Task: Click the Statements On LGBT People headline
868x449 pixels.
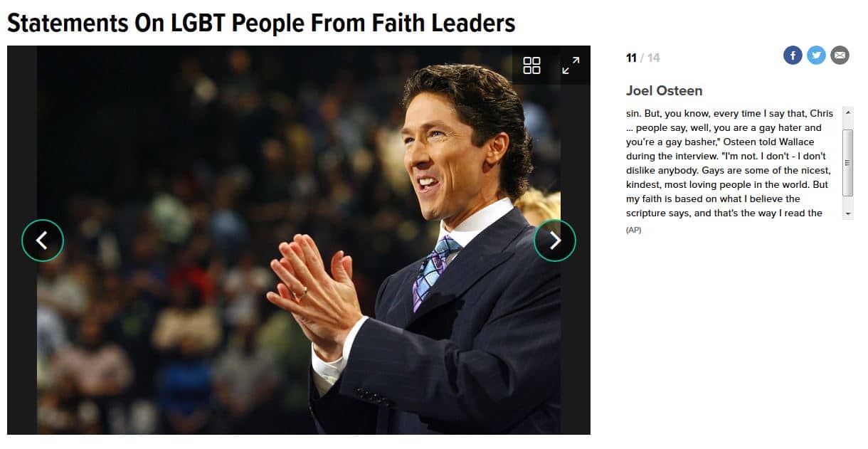Action: (x=261, y=23)
